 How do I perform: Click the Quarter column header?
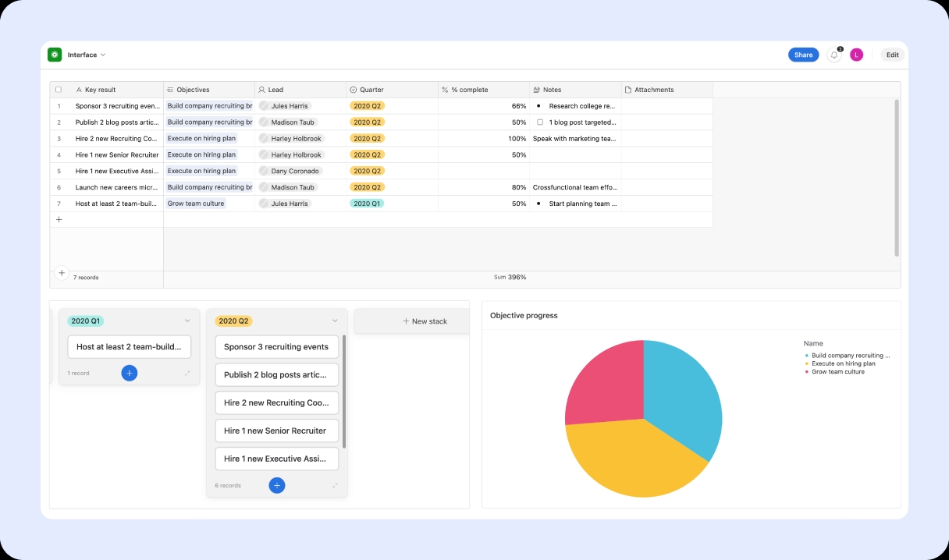392,90
